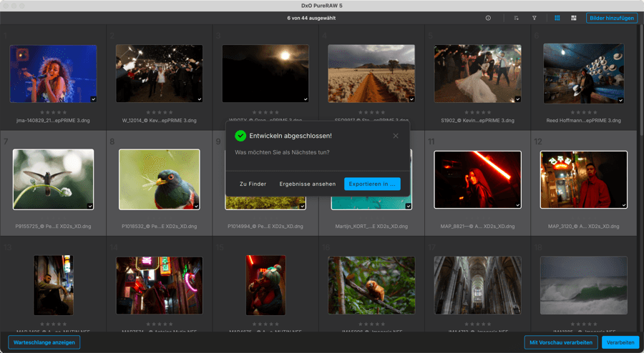Click filename jma-140829_21...epPRIME 3.dng
The width and height of the screenshot is (644, 353).
(x=54, y=121)
